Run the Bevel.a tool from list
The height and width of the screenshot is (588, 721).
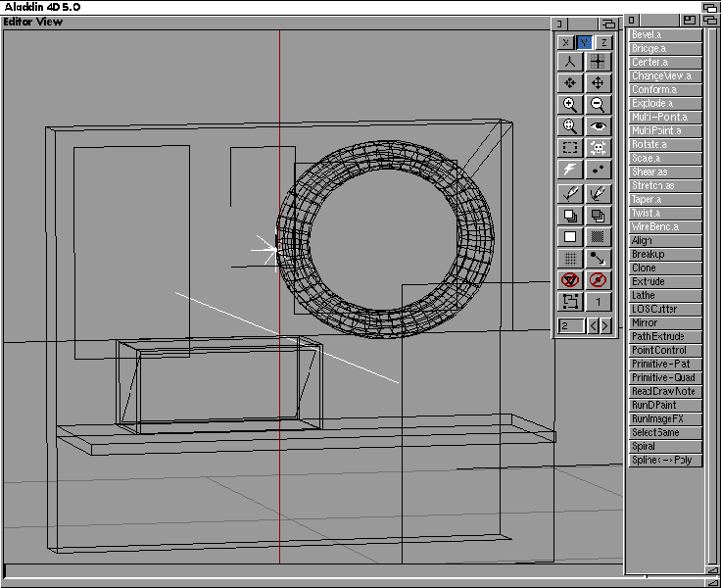(x=665, y=35)
